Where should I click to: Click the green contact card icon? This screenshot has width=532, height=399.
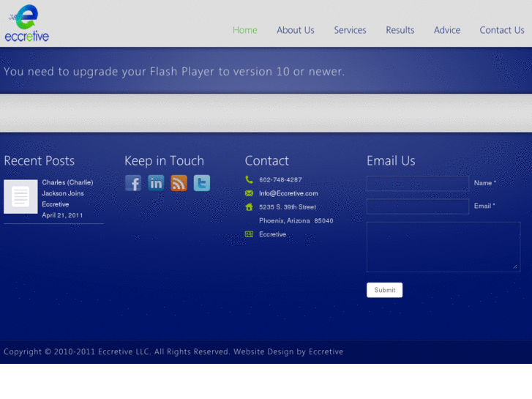click(x=249, y=234)
